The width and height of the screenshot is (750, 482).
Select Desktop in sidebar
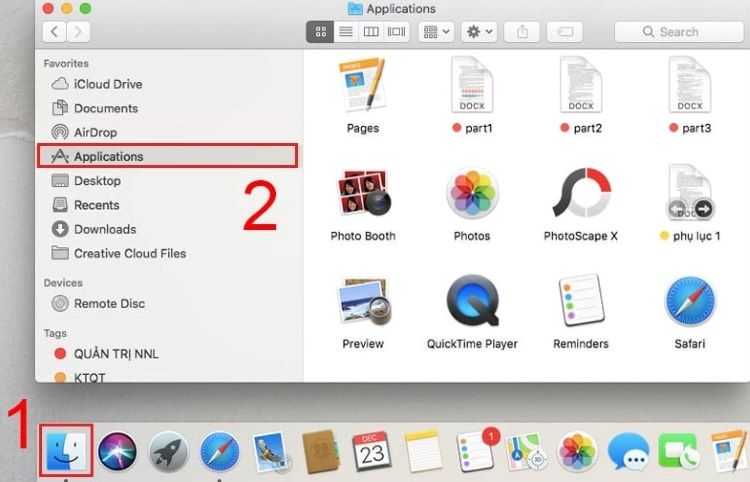[167, 181]
